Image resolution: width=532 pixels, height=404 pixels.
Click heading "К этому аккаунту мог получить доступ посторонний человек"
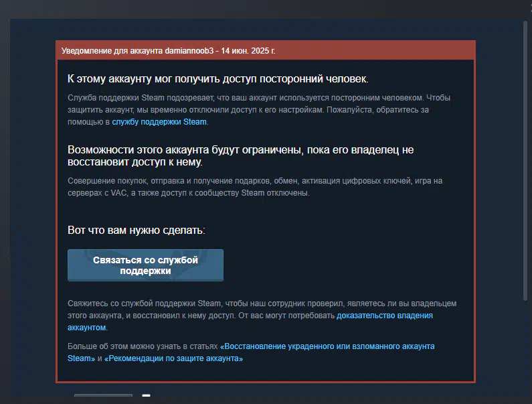(218, 79)
